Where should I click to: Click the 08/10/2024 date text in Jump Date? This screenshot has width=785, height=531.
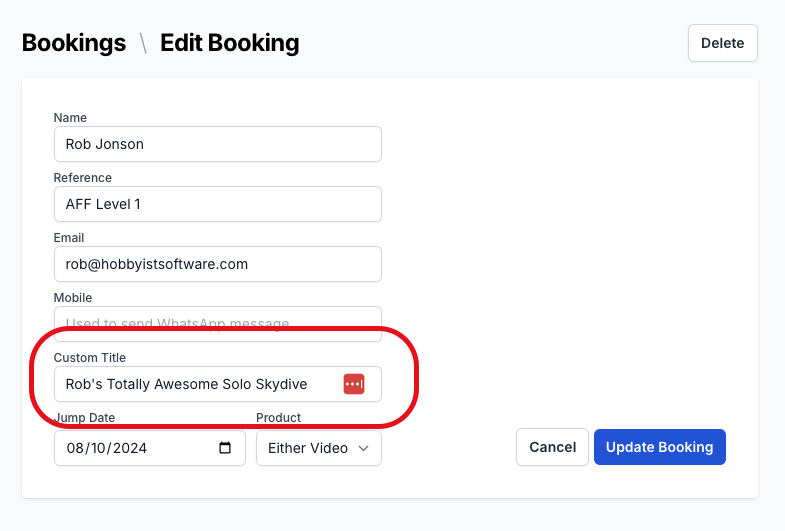[x=107, y=448]
